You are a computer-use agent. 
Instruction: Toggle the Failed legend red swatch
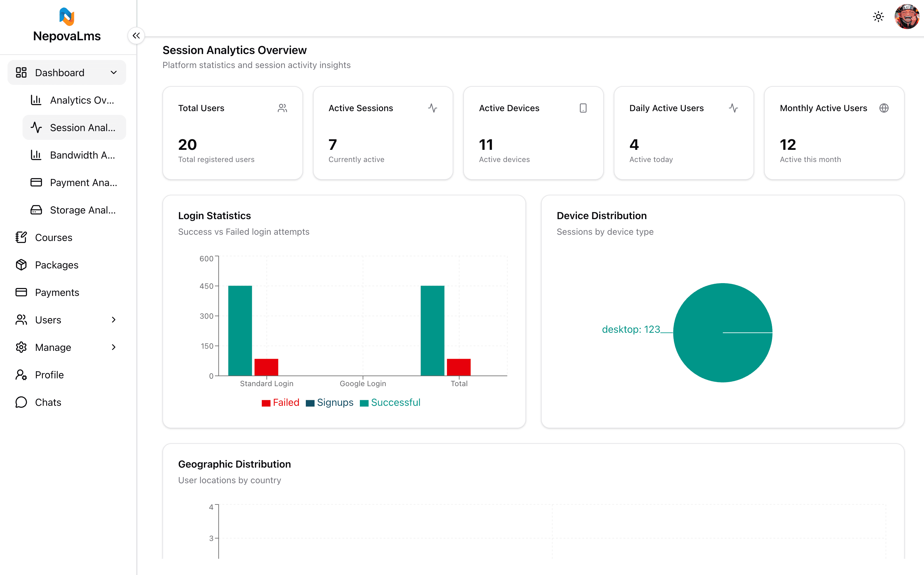(x=266, y=403)
